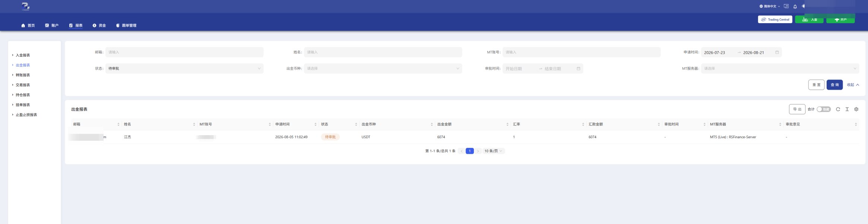Sort by 审批意见 column sorter
The width and height of the screenshot is (868, 224).
click(856, 124)
